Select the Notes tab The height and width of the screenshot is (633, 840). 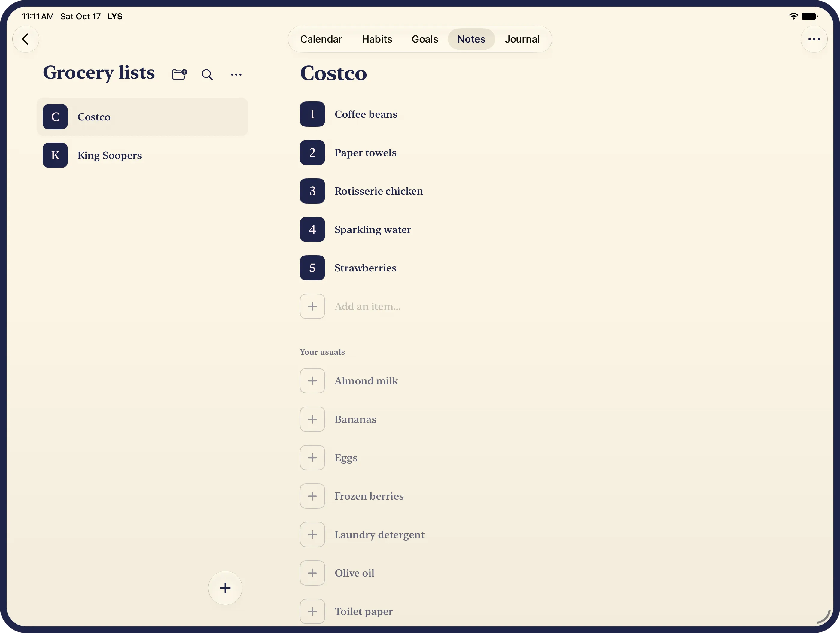click(471, 39)
